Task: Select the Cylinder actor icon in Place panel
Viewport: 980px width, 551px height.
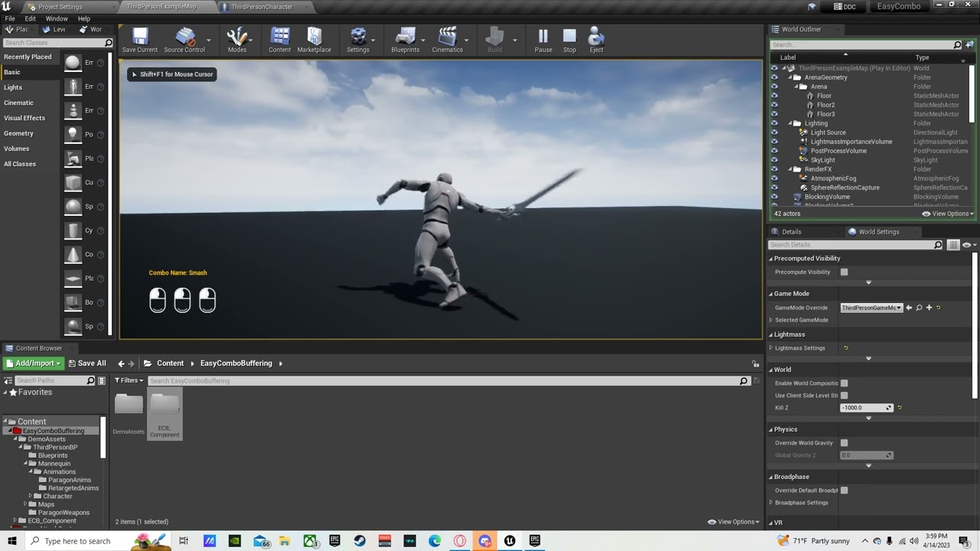Action: [x=73, y=230]
